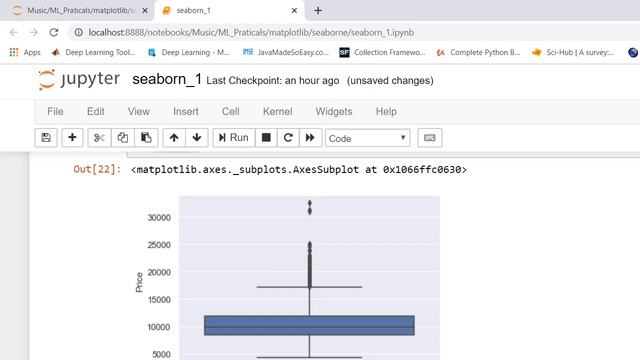
Task: View site information icon in address bar
Action: click(78, 32)
